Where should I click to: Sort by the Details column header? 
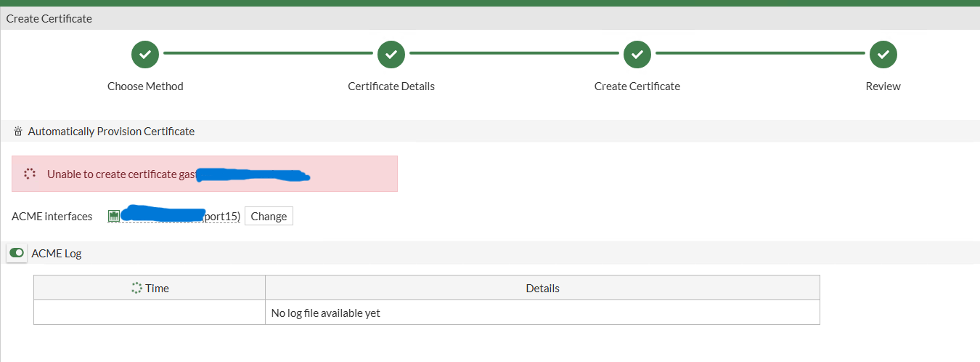(542, 288)
